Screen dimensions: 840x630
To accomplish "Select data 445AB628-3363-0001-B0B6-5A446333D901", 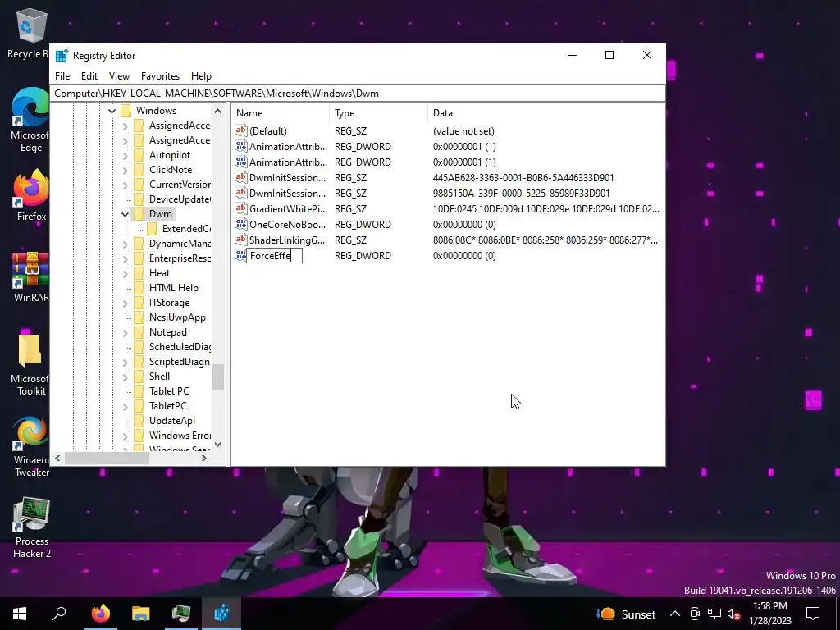I will pyautogui.click(x=523, y=178).
